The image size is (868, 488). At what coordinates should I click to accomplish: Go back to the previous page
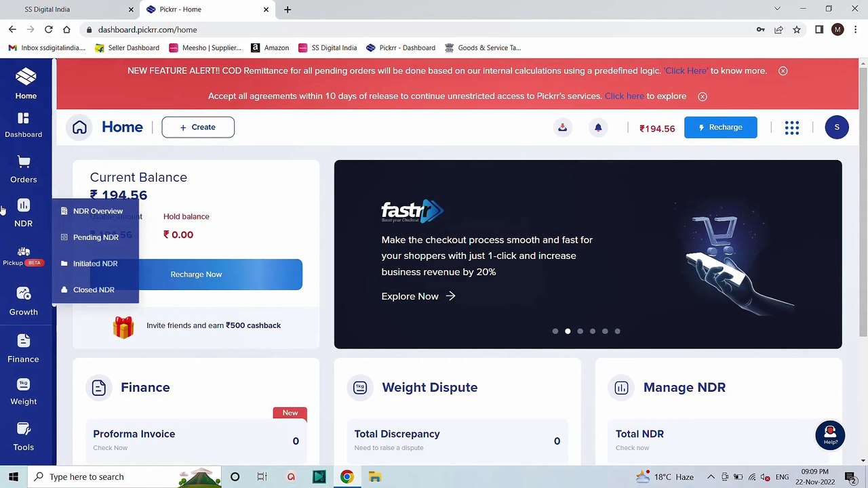point(12,30)
